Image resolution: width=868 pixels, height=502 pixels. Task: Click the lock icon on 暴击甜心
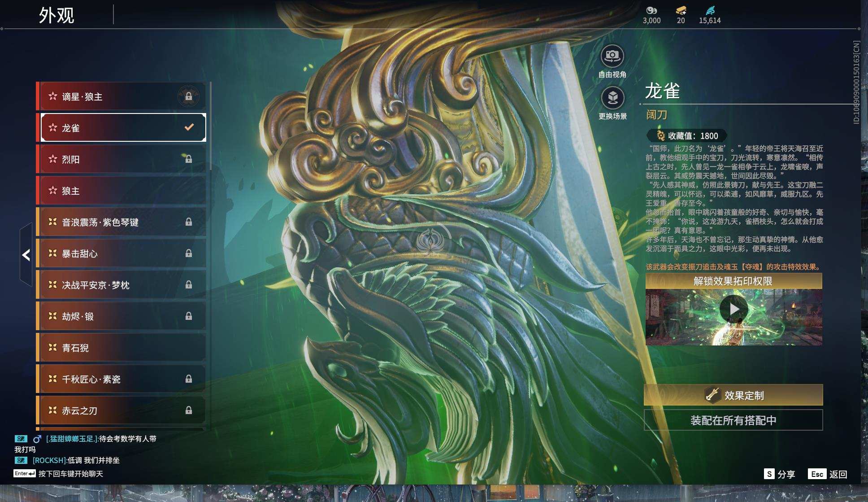click(x=189, y=253)
